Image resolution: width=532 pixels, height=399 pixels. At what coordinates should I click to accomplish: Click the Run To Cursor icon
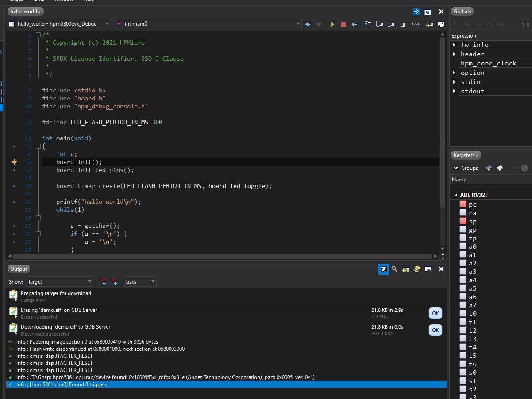coord(402,24)
